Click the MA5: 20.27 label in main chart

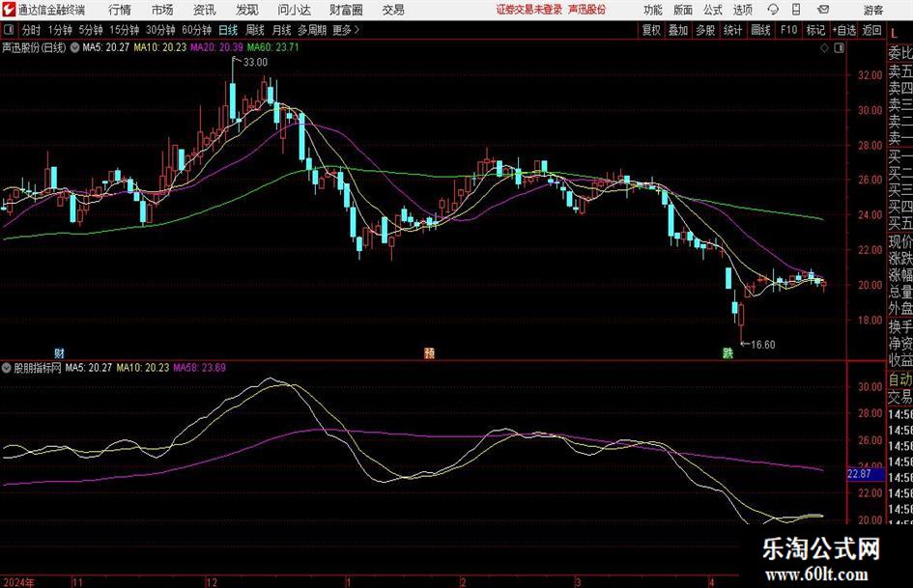(x=105, y=47)
